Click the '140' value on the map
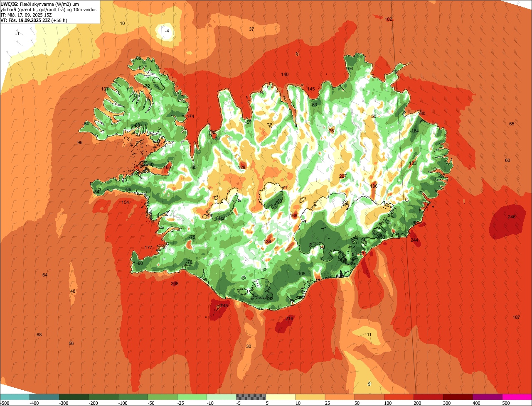The width and height of the screenshot is (532, 406). (x=285, y=74)
